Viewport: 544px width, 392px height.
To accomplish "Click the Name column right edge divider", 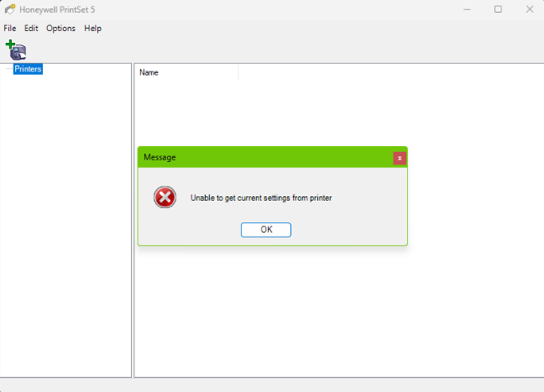I will [238, 73].
